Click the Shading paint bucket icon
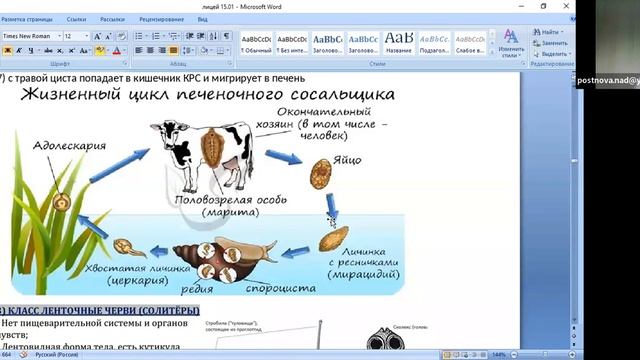Viewport: 640px width, 360px height. [x=204, y=51]
